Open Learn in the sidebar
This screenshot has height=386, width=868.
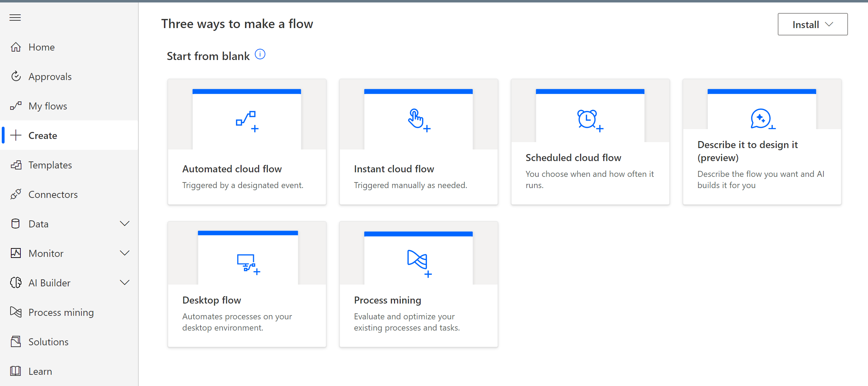click(x=70, y=371)
